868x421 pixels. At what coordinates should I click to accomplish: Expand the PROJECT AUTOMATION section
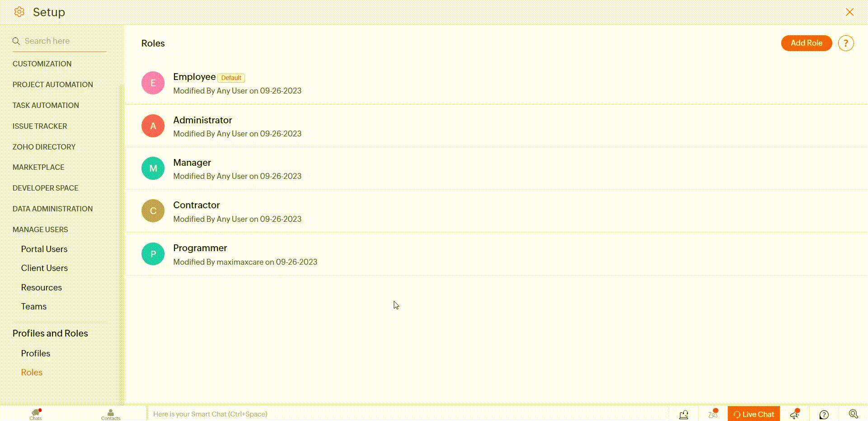52,84
